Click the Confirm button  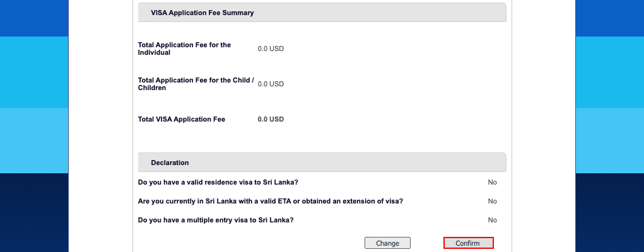[x=468, y=243]
